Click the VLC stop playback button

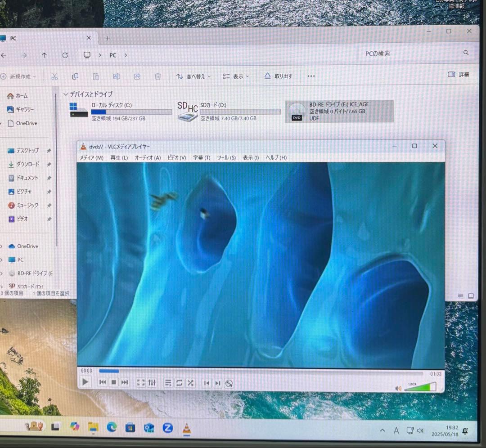tap(114, 383)
